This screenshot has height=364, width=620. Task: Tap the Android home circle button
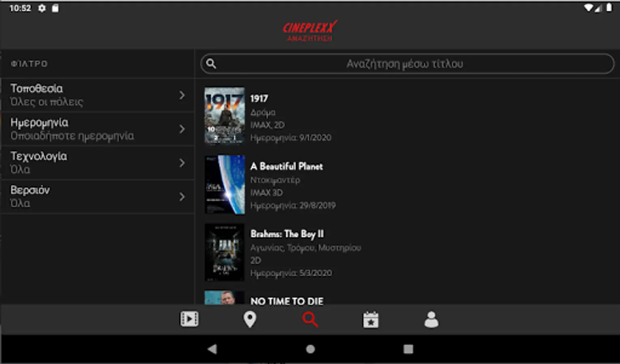pyautogui.click(x=310, y=349)
